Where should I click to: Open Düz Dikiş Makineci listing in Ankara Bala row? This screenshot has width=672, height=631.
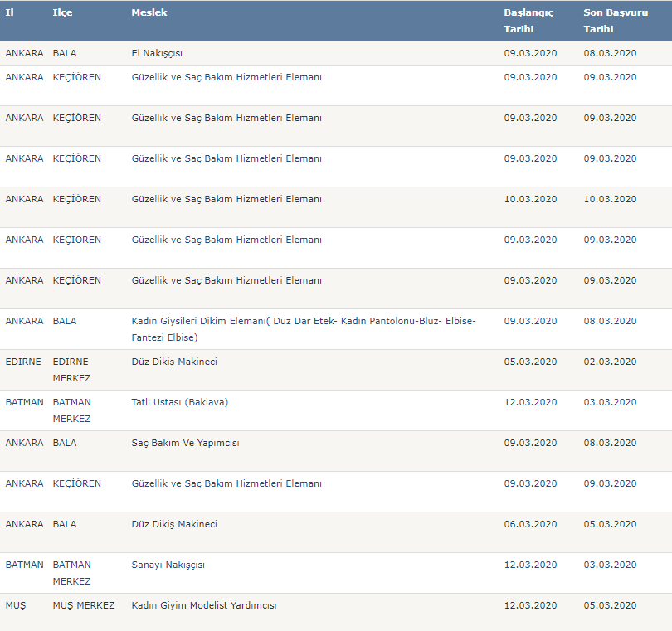(174, 524)
